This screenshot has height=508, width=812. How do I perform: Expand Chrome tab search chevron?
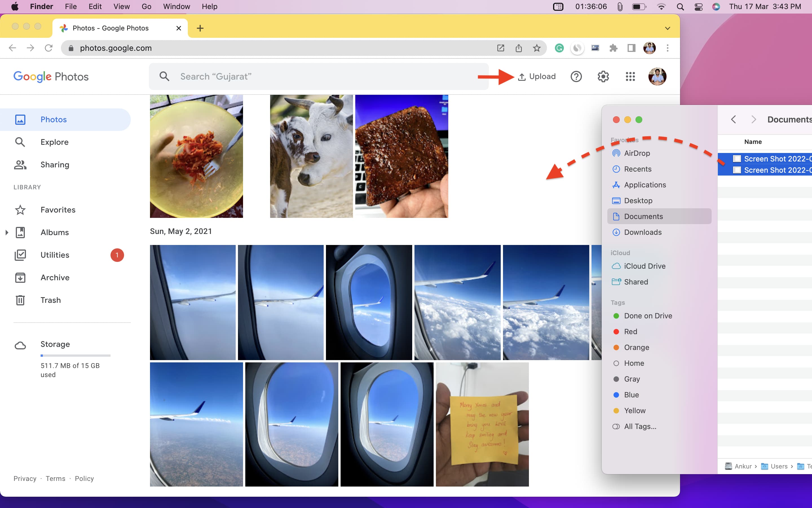668,28
